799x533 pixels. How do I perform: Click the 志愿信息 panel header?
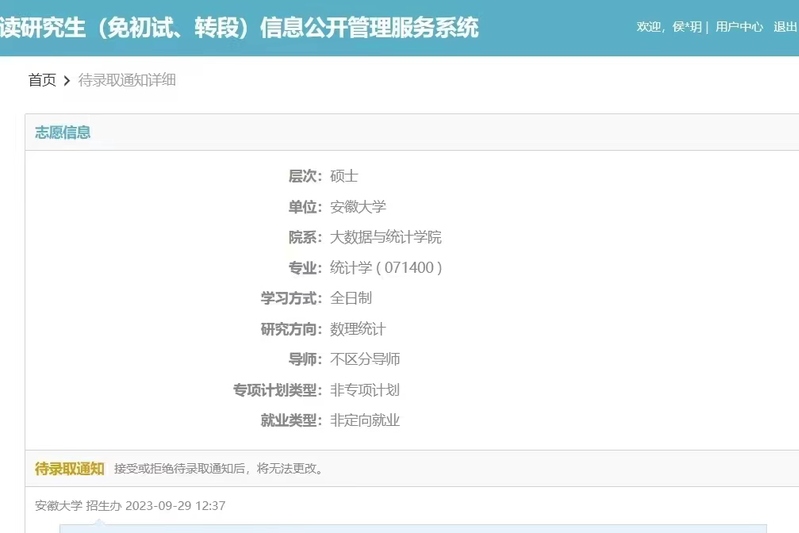(63, 132)
